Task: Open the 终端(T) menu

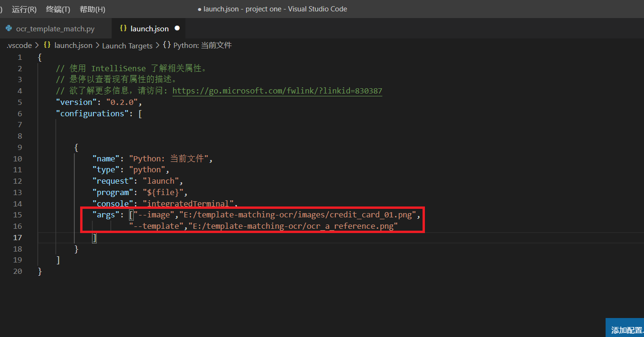Action: (57, 9)
